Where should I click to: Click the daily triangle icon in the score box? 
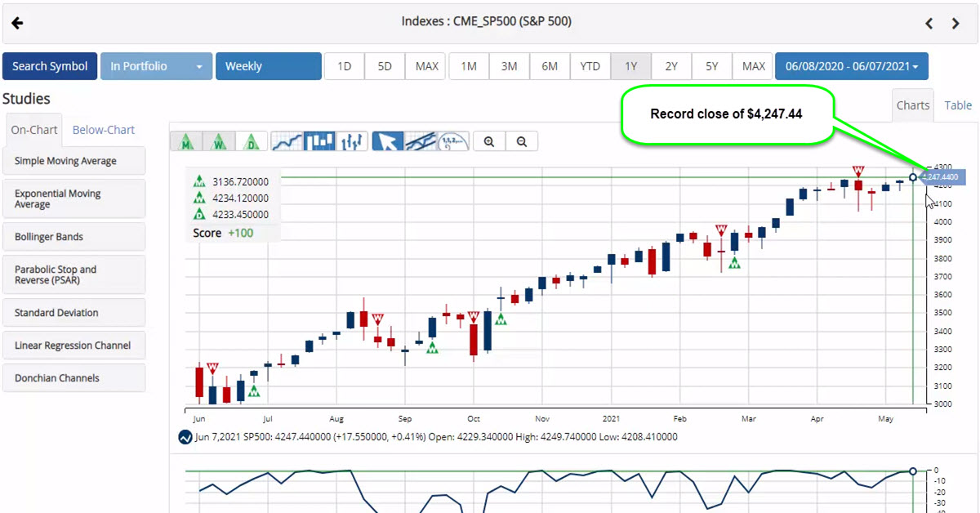coord(199,214)
